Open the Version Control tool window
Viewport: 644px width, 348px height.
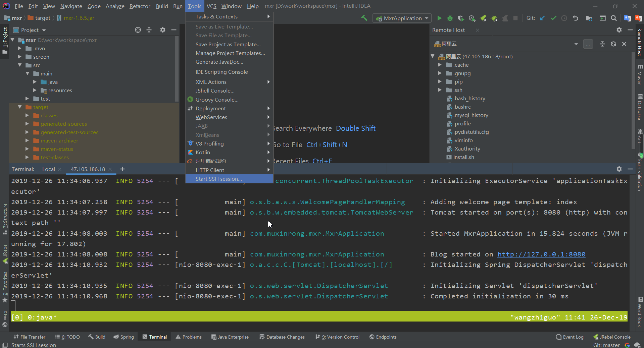tap(337, 337)
